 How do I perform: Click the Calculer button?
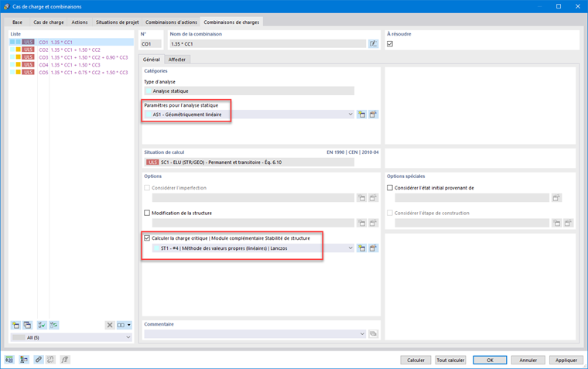click(x=415, y=360)
